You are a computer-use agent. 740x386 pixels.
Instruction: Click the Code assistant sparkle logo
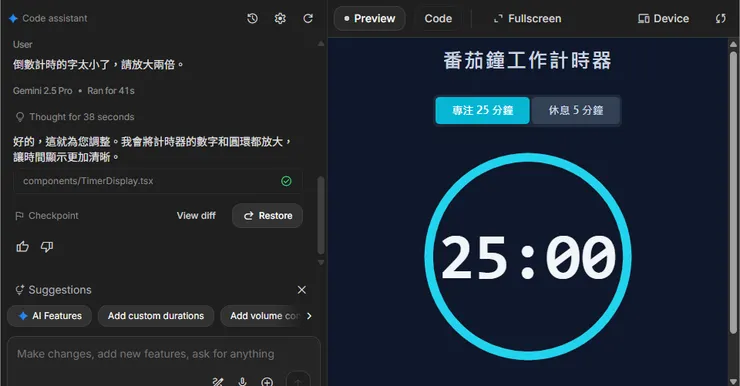[x=13, y=18]
